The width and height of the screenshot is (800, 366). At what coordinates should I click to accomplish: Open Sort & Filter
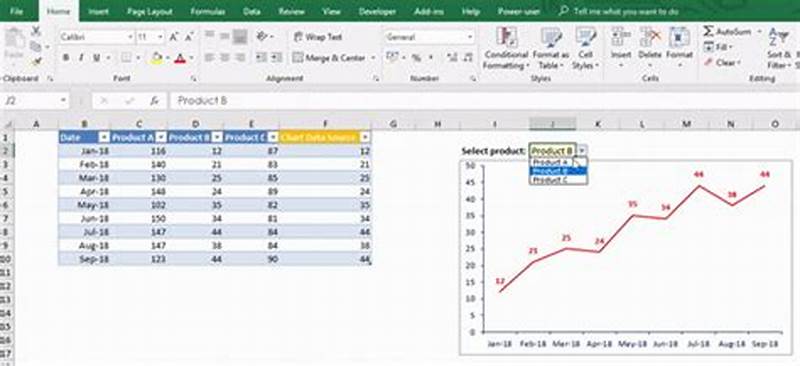779,48
